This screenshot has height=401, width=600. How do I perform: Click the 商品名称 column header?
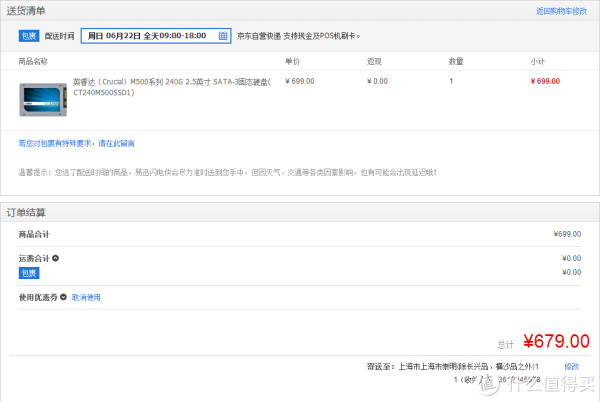33,61
